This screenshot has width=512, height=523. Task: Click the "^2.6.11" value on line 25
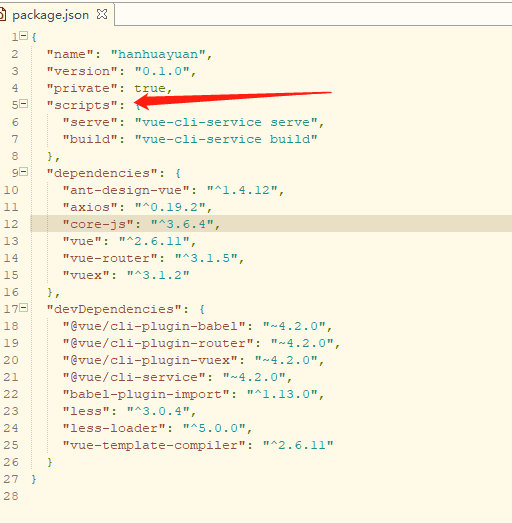coord(298,445)
